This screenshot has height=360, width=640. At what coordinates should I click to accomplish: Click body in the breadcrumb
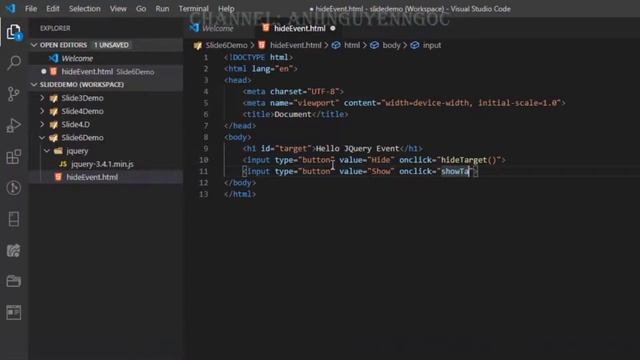391,45
